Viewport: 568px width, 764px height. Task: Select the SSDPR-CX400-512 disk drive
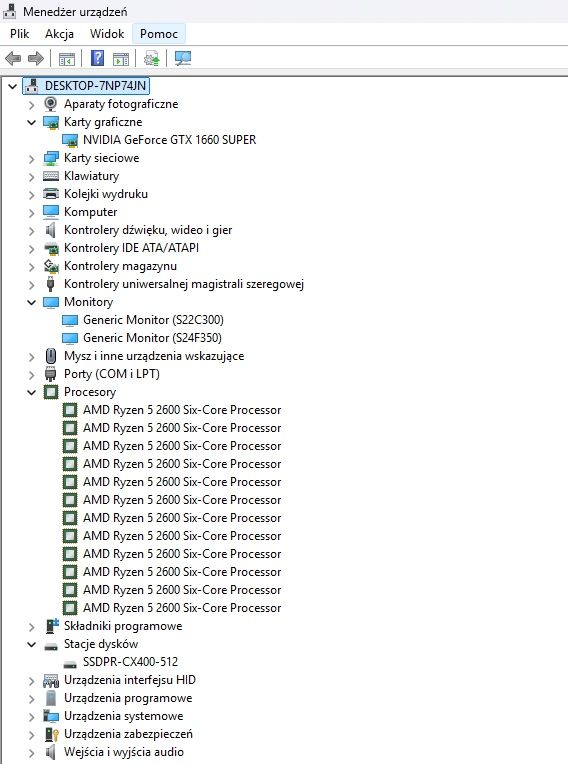[130, 662]
